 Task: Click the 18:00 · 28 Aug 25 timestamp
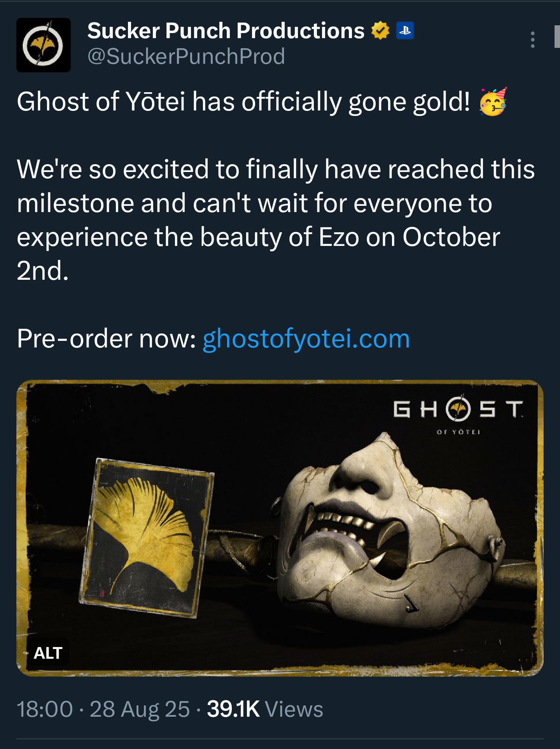pyautogui.click(x=103, y=709)
